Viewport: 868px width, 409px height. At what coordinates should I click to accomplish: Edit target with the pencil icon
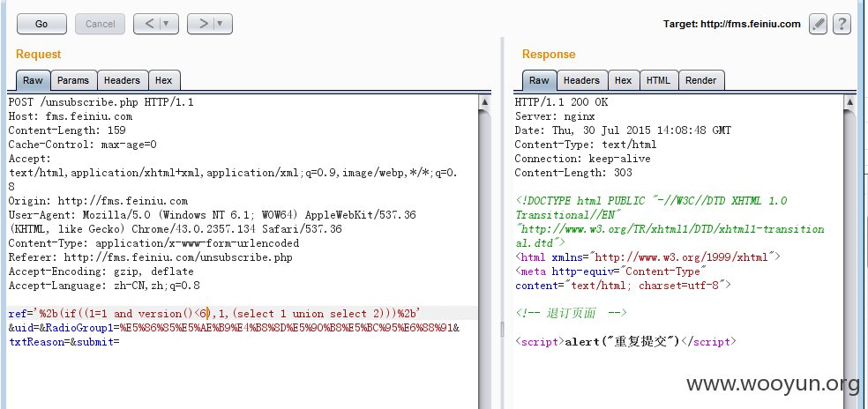click(x=818, y=24)
